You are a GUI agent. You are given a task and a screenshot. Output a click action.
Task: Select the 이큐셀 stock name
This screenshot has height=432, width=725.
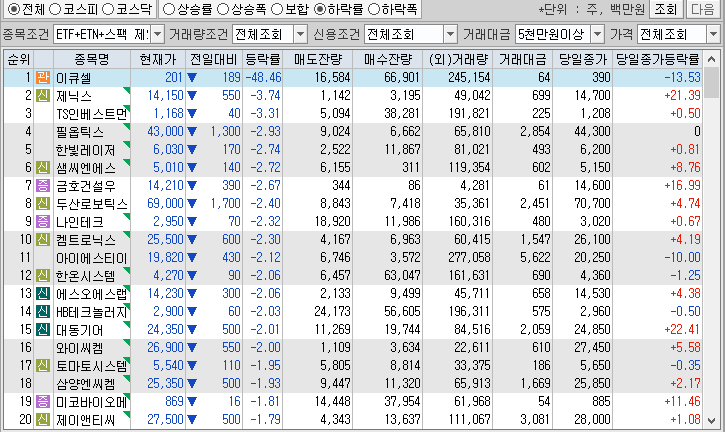pos(74,78)
